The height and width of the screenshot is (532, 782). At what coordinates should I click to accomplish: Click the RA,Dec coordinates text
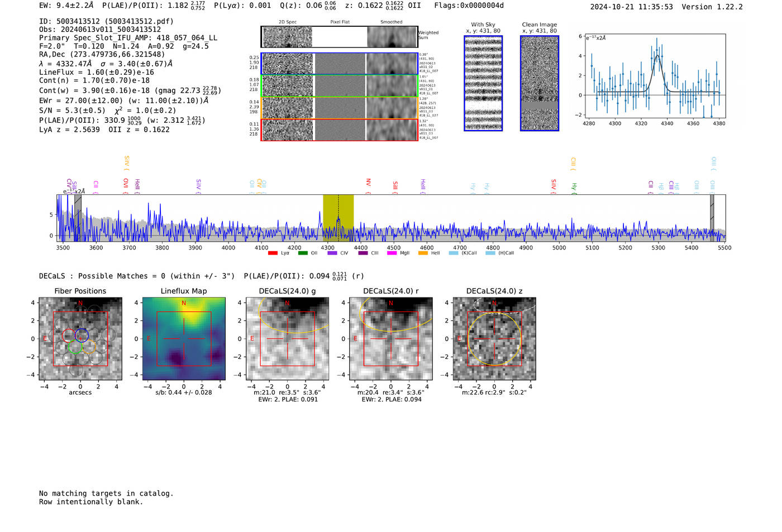102,54
